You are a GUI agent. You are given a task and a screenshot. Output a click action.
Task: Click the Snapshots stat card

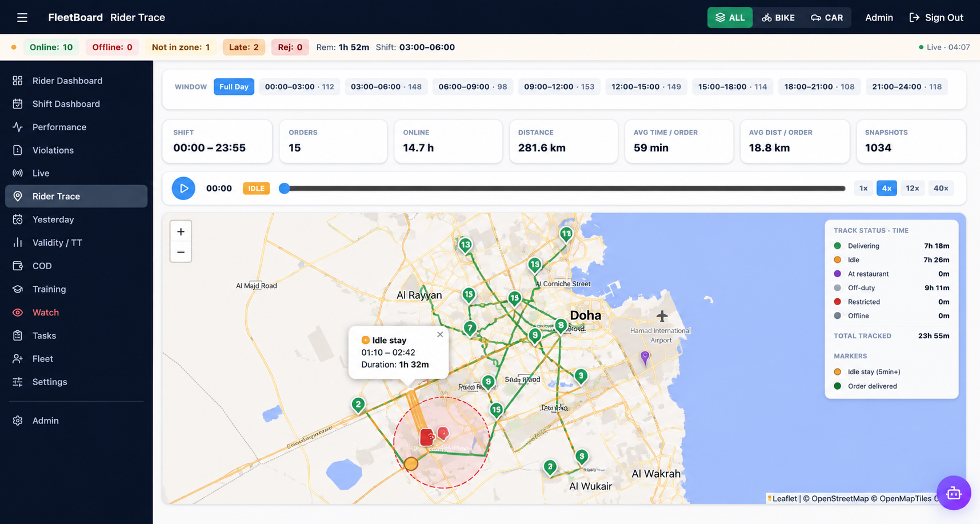coord(910,141)
